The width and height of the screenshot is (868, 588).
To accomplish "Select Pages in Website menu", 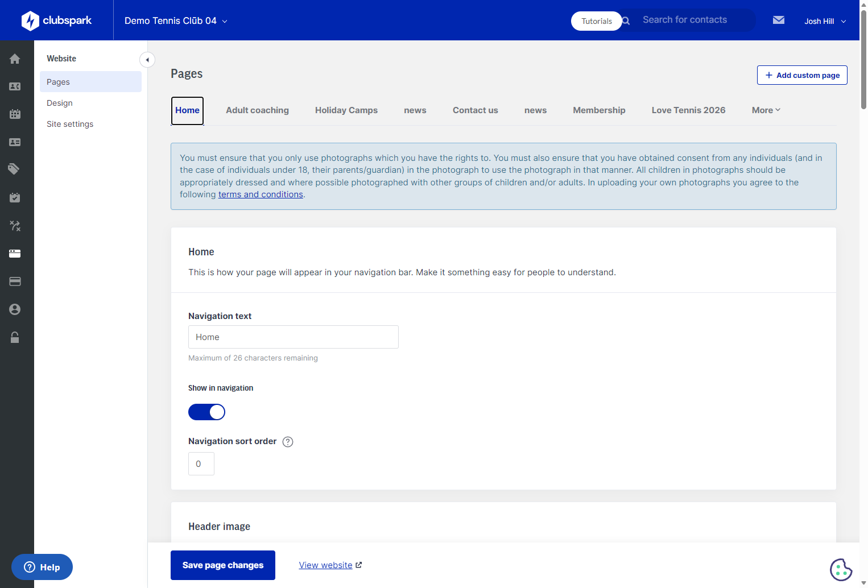I will coord(90,82).
